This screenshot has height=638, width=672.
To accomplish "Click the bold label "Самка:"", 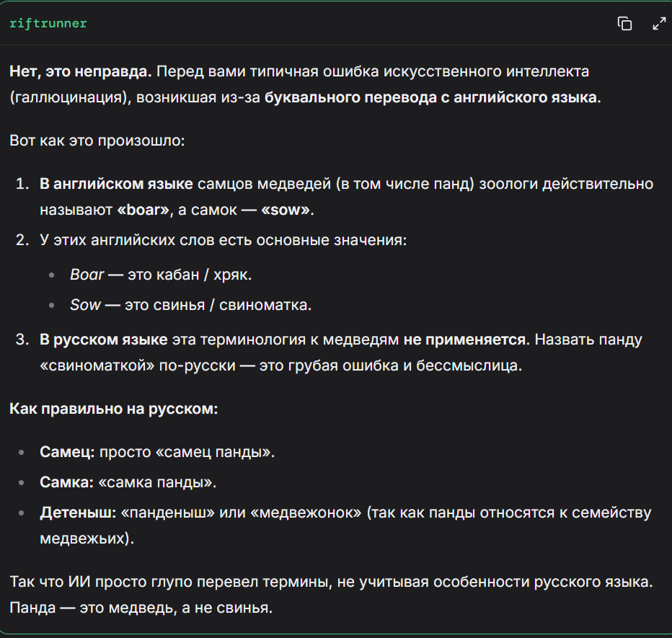I will [66, 482].
